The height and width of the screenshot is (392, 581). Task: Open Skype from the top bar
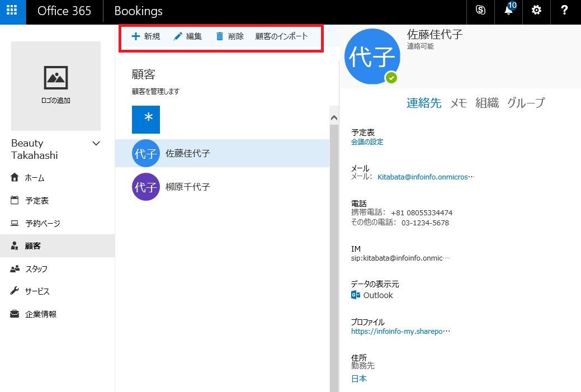coord(480,11)
